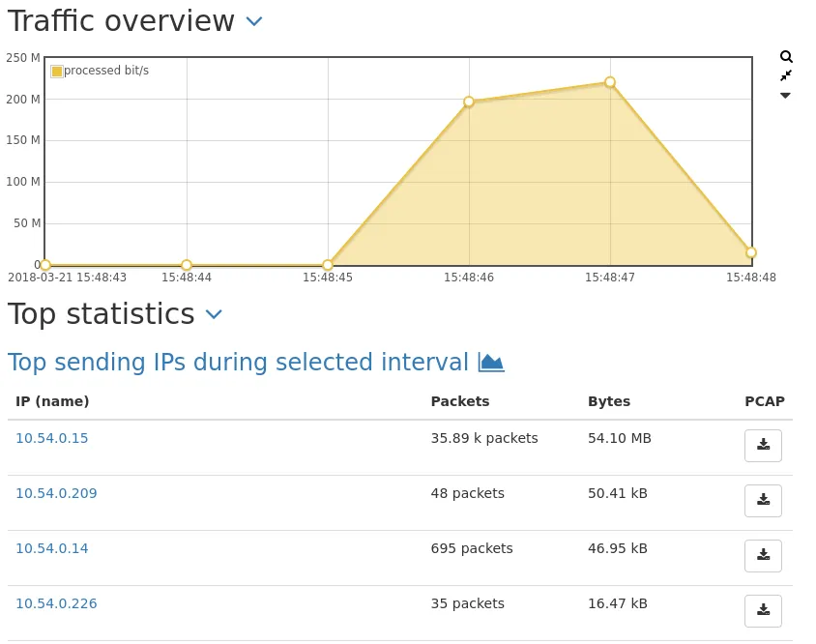Open Top sending IPs during selected interval link
The height and width of the screenshot is (644, 816).
(x=238, y=363)
